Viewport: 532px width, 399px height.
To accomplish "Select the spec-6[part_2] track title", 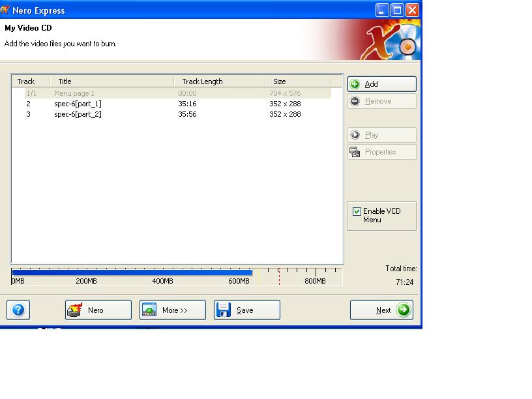I will (78, 114).
